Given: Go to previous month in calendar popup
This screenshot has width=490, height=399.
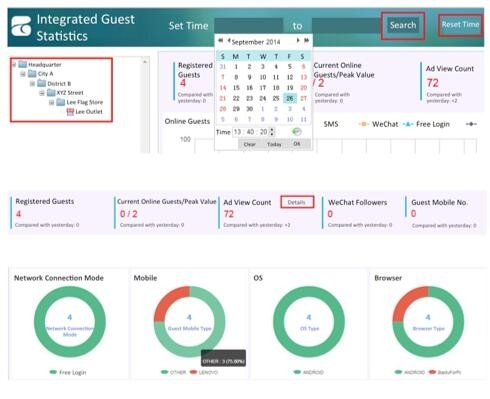Looking at the screenshot, I should tap(229, 41).
